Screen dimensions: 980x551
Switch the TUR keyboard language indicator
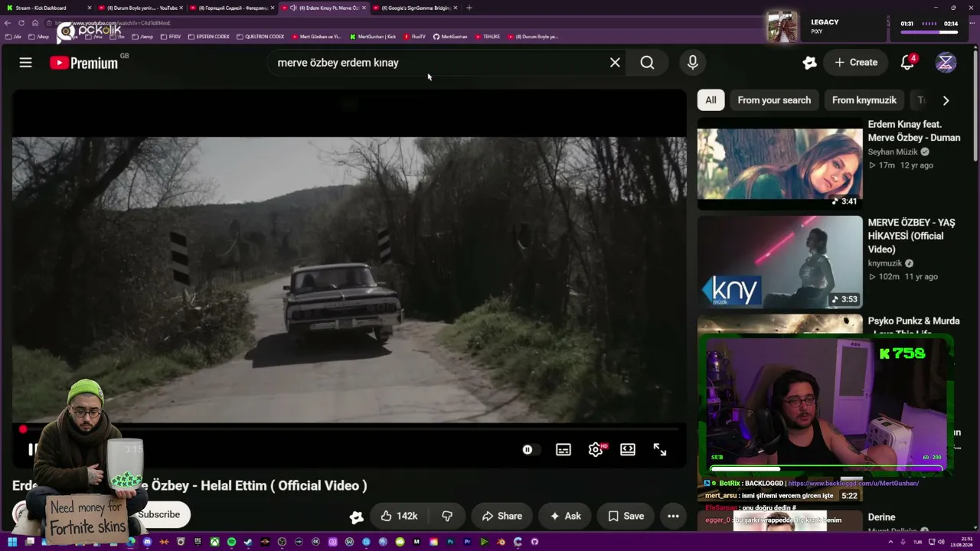point(919,542)
